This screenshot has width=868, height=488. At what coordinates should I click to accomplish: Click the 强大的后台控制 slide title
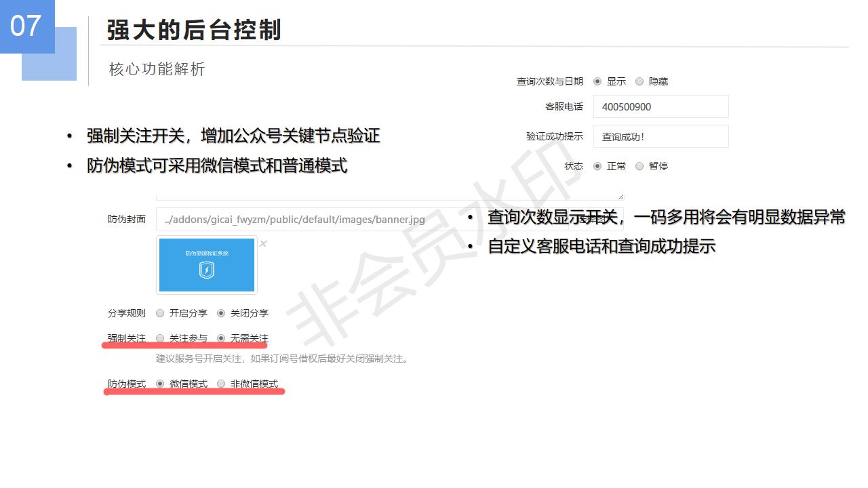[x=194, y=30]
